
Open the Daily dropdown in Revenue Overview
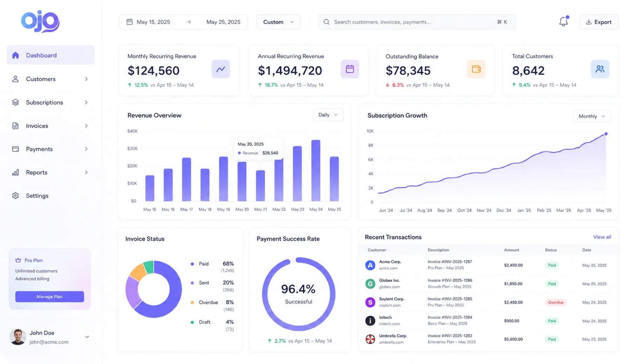click(328, 115)
